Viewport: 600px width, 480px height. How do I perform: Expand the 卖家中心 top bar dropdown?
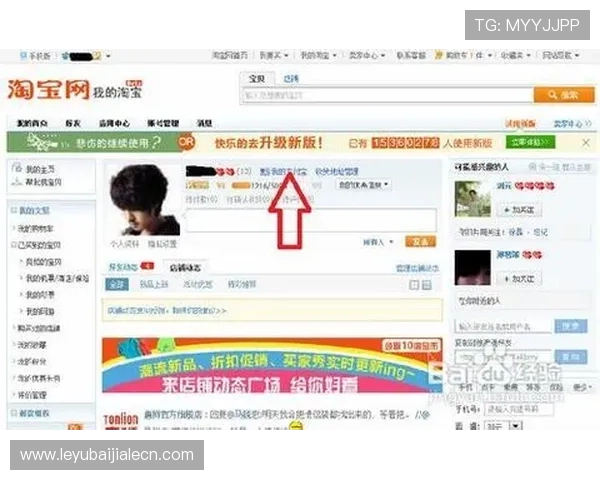[383, 56]
